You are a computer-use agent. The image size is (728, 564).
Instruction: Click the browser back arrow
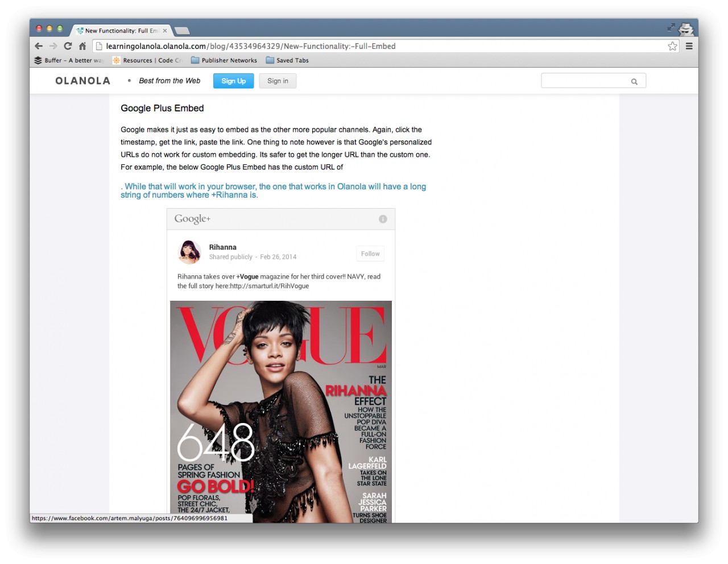(x=39, y=46)
